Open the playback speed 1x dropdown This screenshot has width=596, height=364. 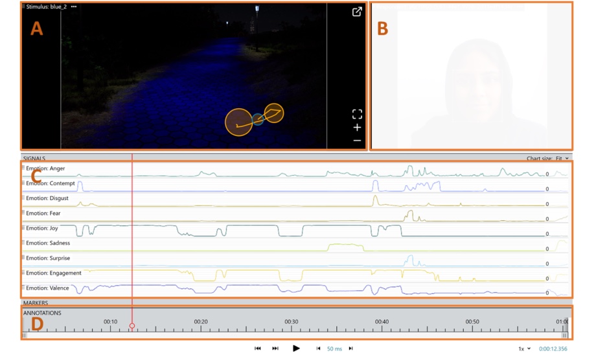pos(524,348)
